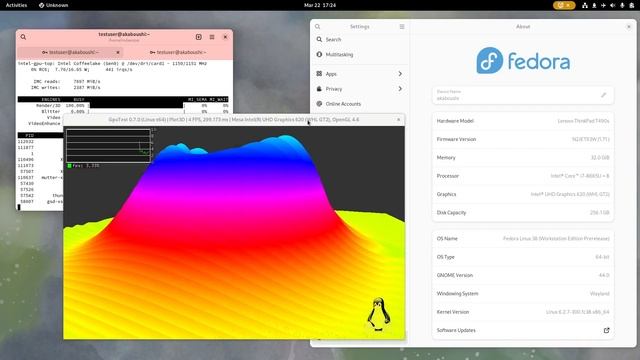The image size is (640, 360).
Task: Click the Blitter engine row in terminal
Action: (x=123, y=111)
